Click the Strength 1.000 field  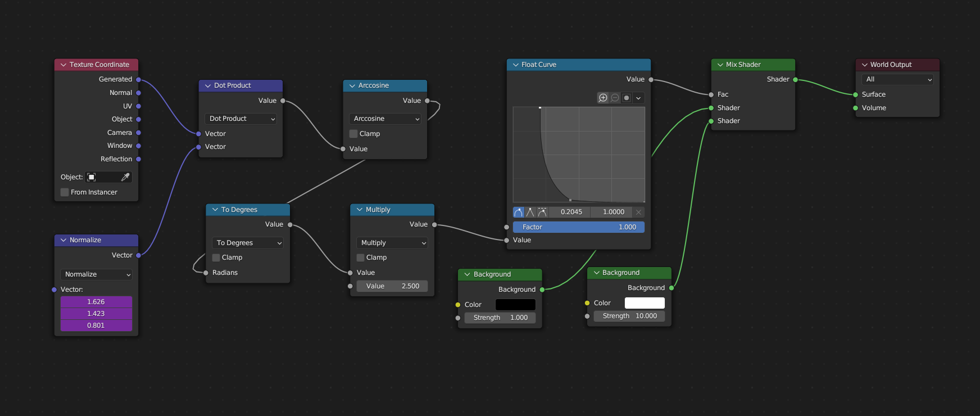(x=500, y=318)
